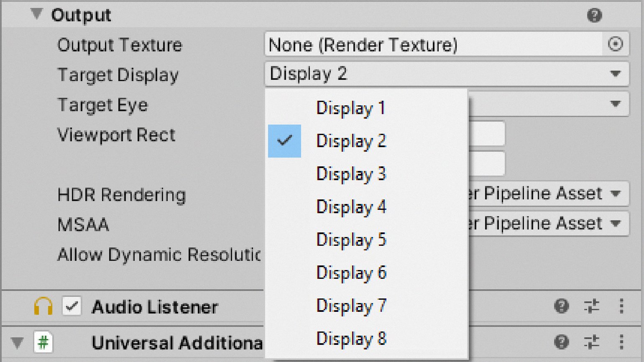Disable the Audio Listener checkbox
644x362 pixels.
tap(72, 307)
